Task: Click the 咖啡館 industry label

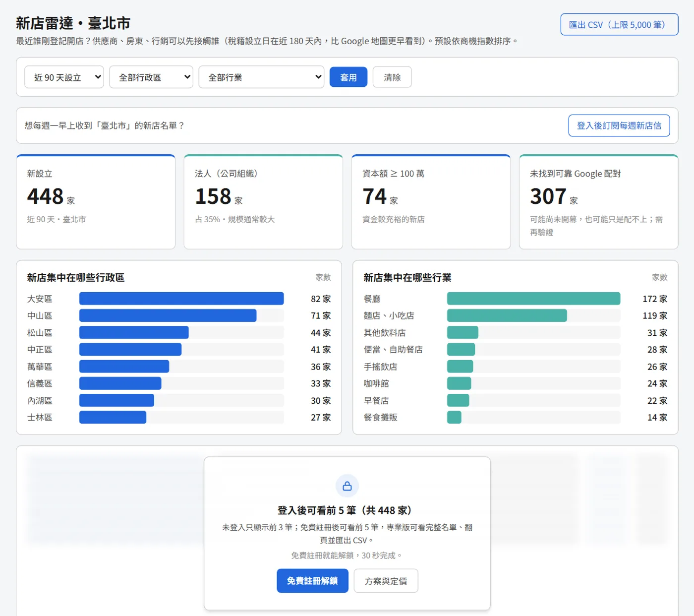Action: (x=376, y=383)
